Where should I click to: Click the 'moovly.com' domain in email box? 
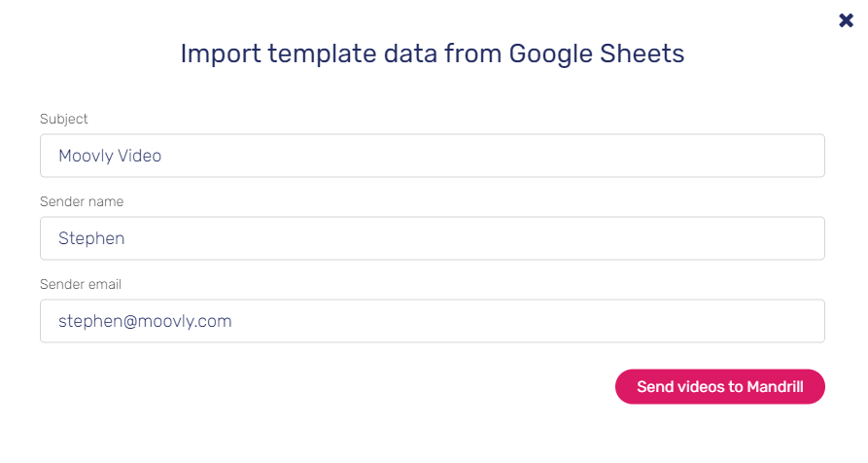(x=185, y=321)
